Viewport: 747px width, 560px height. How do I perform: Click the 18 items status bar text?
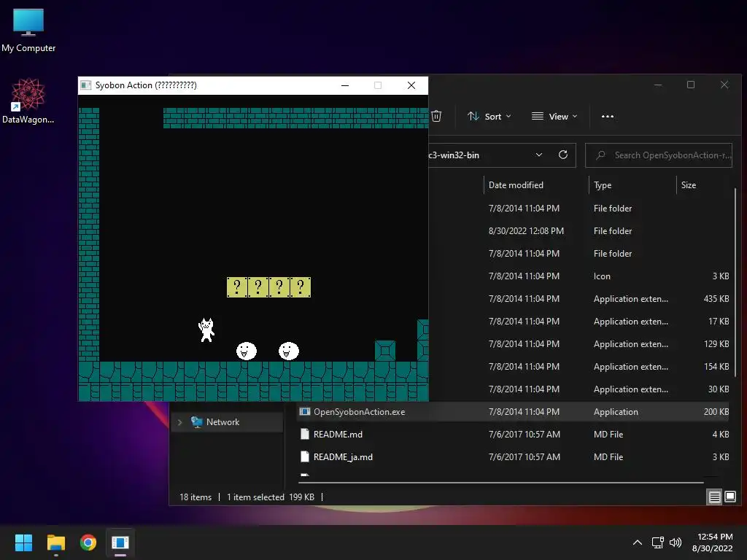click(196, 497)
